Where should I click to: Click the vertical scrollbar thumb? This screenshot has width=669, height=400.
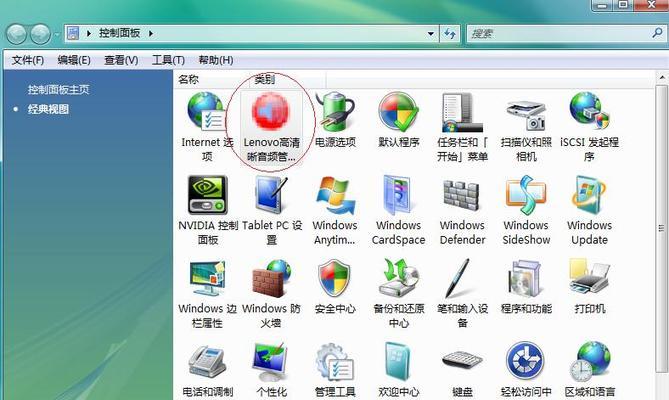coord(662,228)
